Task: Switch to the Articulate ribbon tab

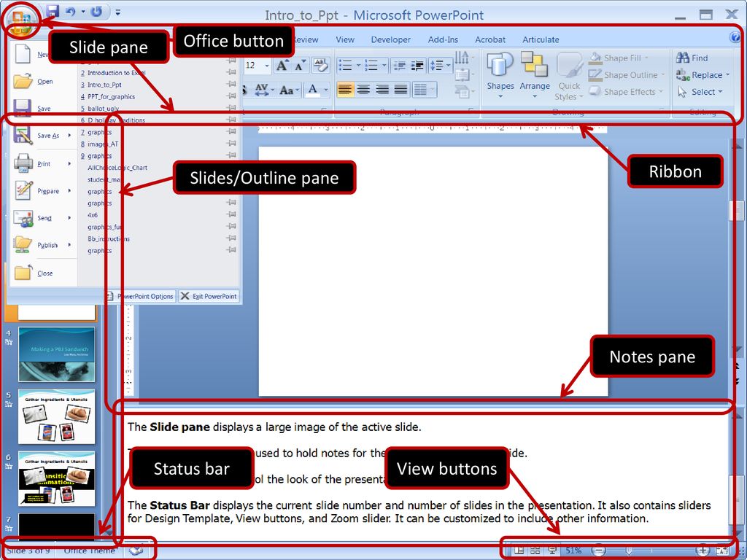Action: point(541,39)
